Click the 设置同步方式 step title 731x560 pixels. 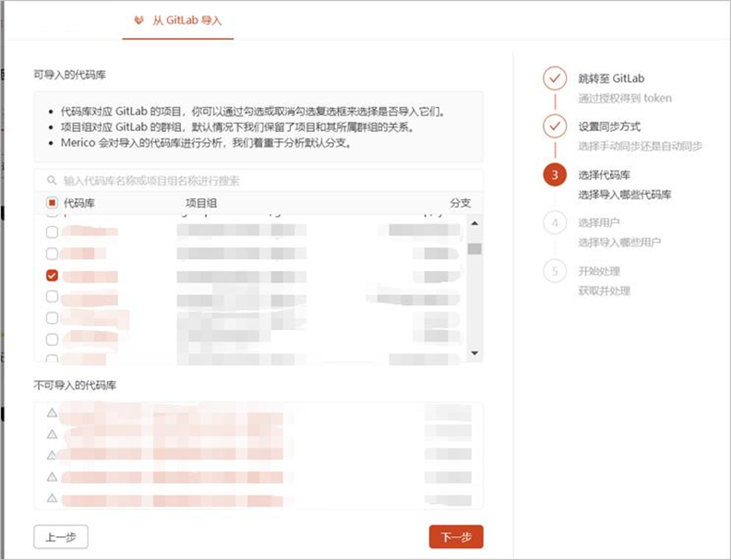[609, 126]
